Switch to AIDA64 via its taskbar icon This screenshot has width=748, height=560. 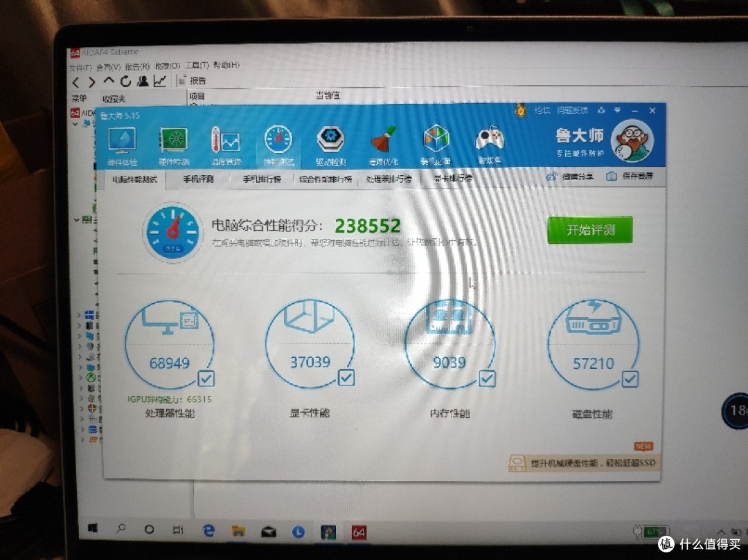tap(359, 532)
